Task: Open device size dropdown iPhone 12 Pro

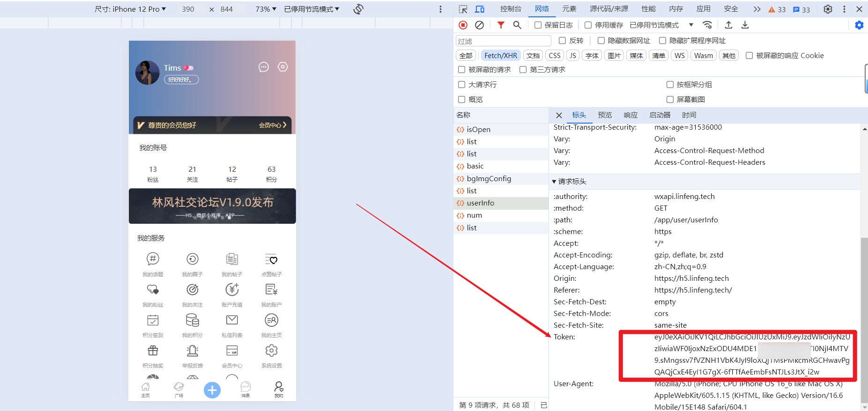Action: coord(130,9)
